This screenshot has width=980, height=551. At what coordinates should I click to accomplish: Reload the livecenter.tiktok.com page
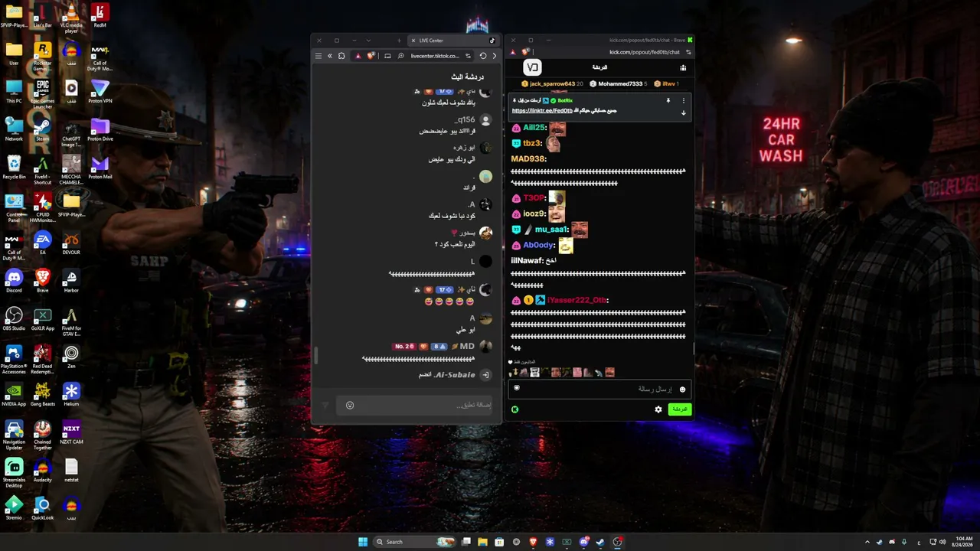483,56
